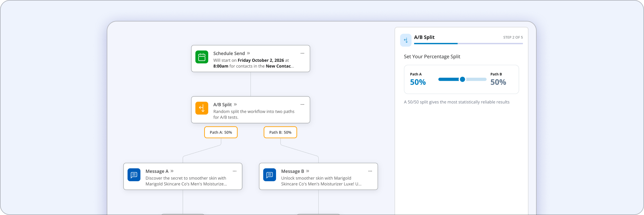Expand A/B Split node via double chevron

tap(235, 104)
